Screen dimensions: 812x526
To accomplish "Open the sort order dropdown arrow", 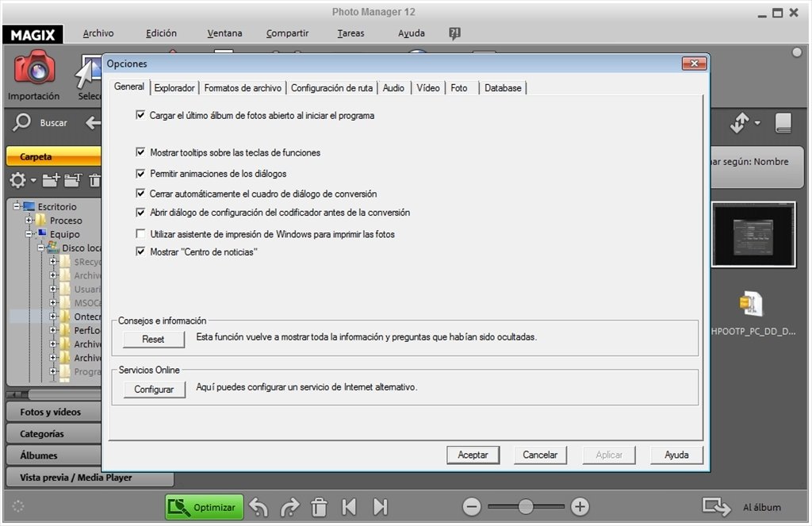I will pyautogui.click(x=757, y=123).
